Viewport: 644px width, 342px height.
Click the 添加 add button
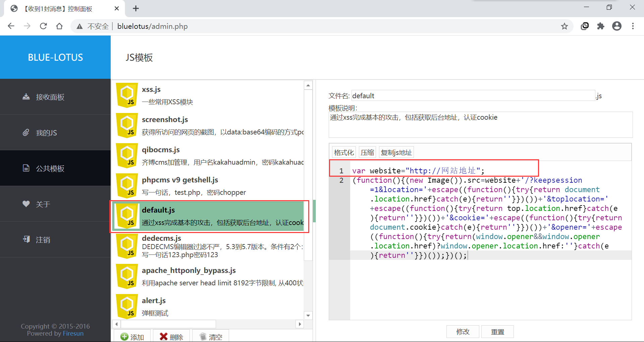point(132,337)
